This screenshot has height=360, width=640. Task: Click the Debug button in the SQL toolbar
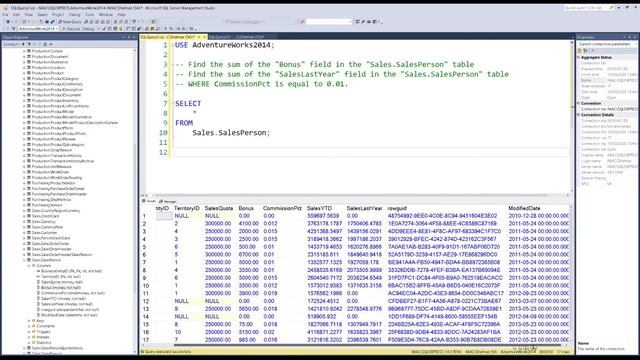88,29
